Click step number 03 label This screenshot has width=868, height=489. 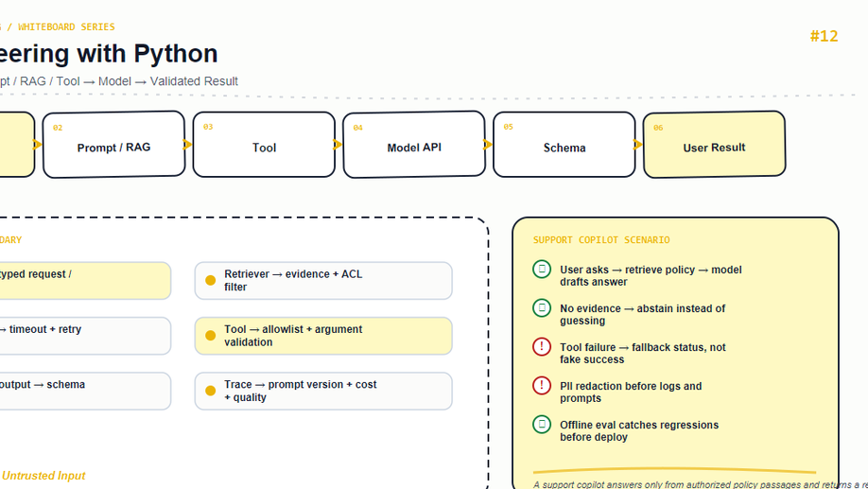208,127
